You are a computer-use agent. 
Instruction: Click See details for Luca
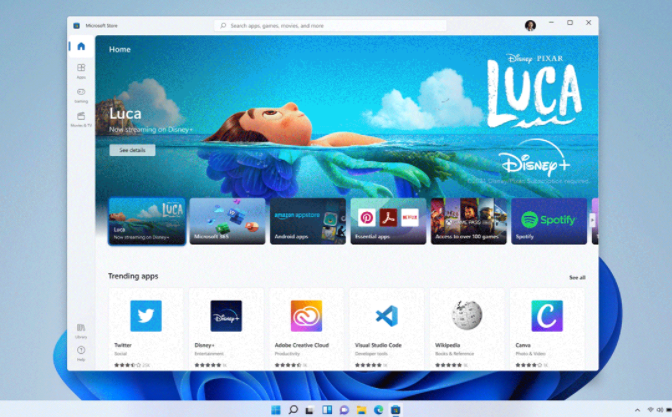click(132, 150)
